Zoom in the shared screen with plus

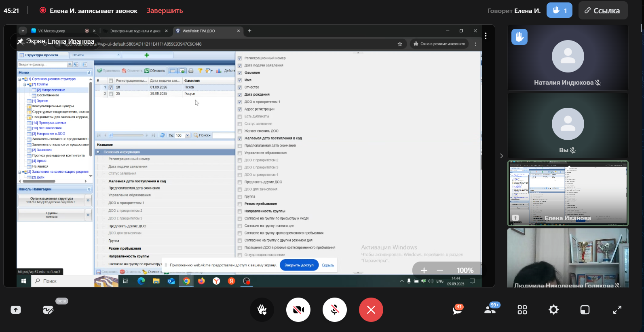point(424,270)
